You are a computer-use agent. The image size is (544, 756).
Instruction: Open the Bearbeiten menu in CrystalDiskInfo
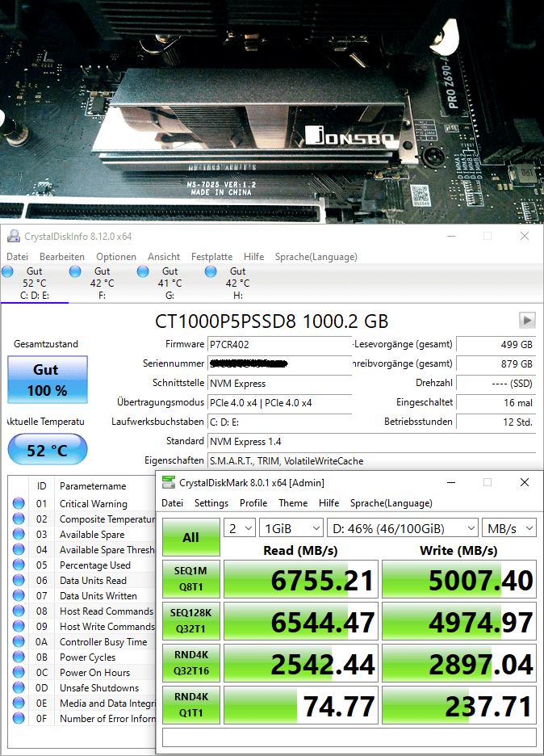pos(61,257)
